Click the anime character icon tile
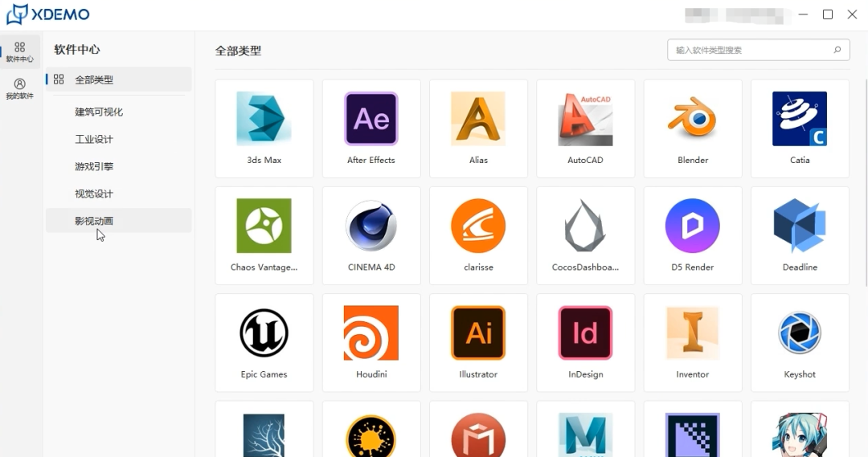 point(800,430)
